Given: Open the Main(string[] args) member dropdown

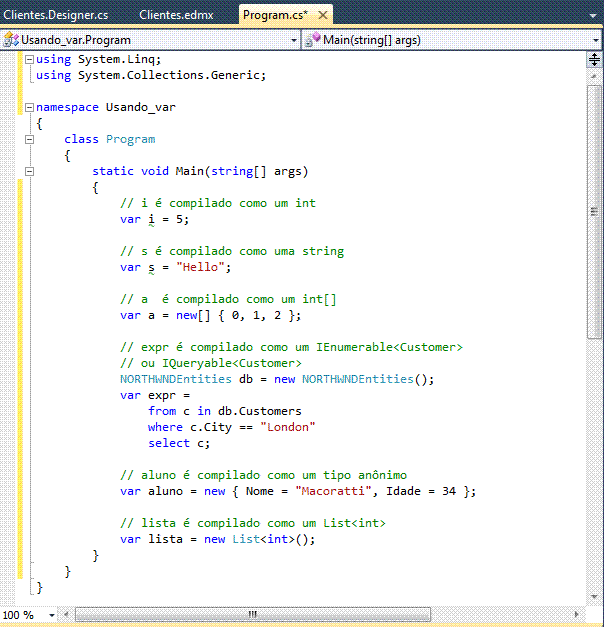Looking at the screenshot, I should click(596, 40).
